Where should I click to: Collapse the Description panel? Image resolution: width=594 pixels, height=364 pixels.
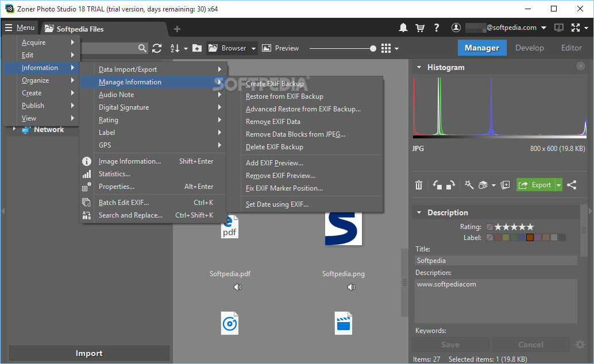pos(419,212)
